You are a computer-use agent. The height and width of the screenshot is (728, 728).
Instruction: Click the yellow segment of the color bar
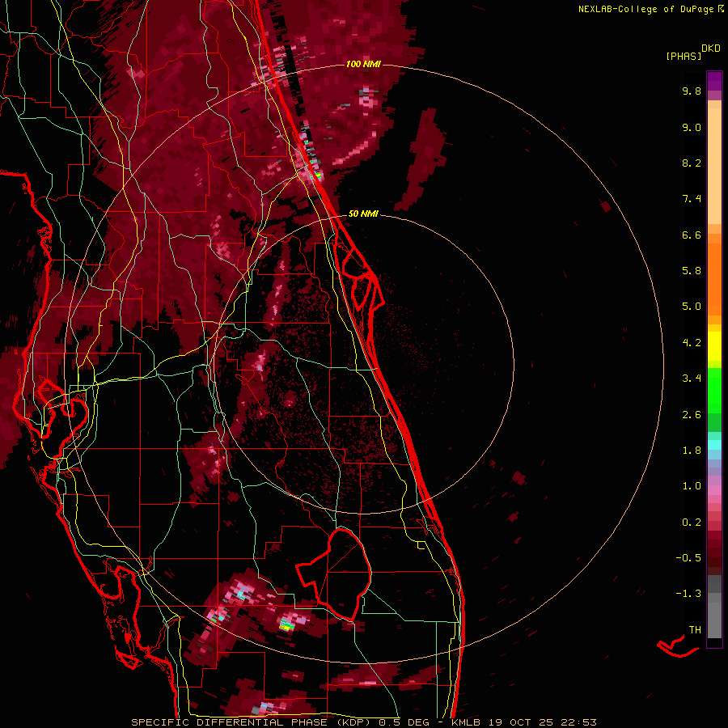[714, 346]
